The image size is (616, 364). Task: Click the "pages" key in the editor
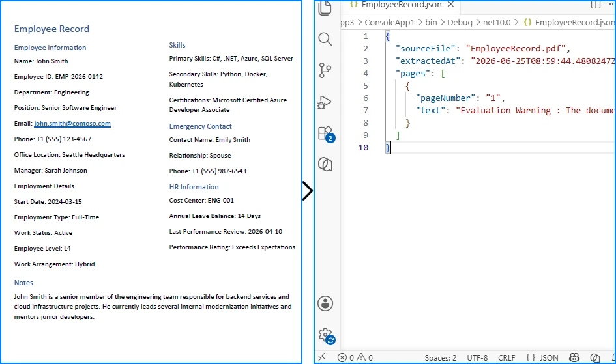413,74
